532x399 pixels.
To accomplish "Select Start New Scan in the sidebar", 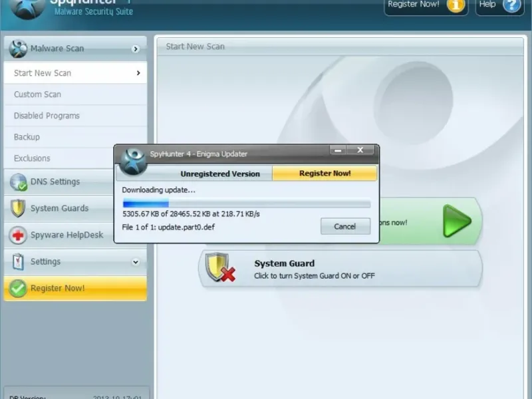I will point(75,73).
